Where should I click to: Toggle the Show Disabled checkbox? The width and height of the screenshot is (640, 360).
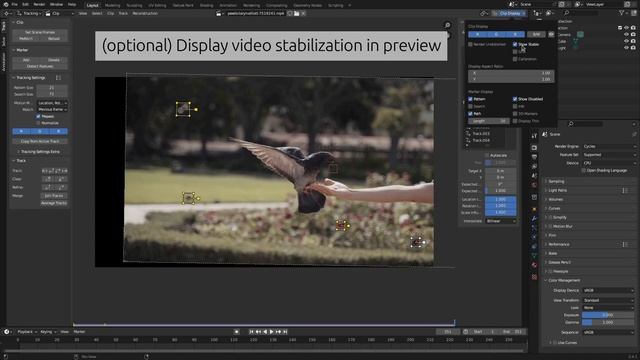(515, 99)
